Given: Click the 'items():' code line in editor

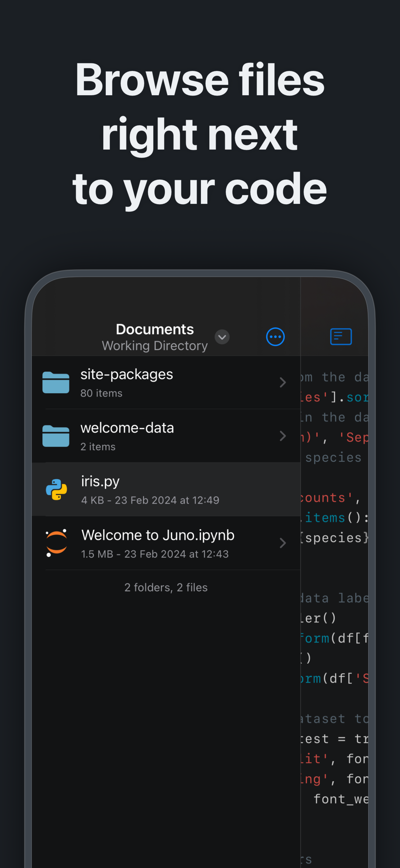Looking at the screenshot, I should click(334, 518).
